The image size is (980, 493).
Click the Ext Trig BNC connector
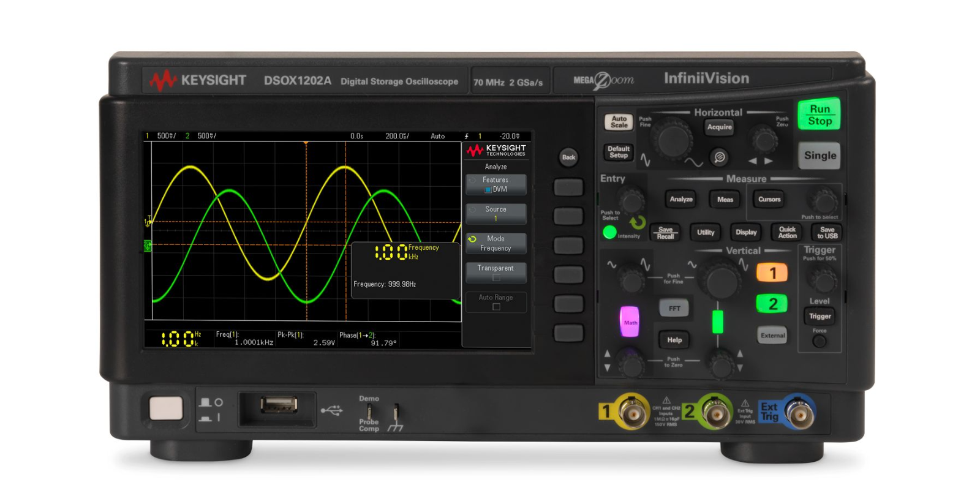(799, 415)
